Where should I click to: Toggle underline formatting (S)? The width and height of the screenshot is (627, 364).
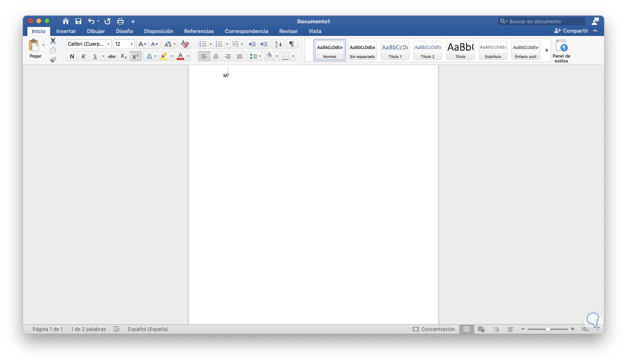tap(95, 56)
